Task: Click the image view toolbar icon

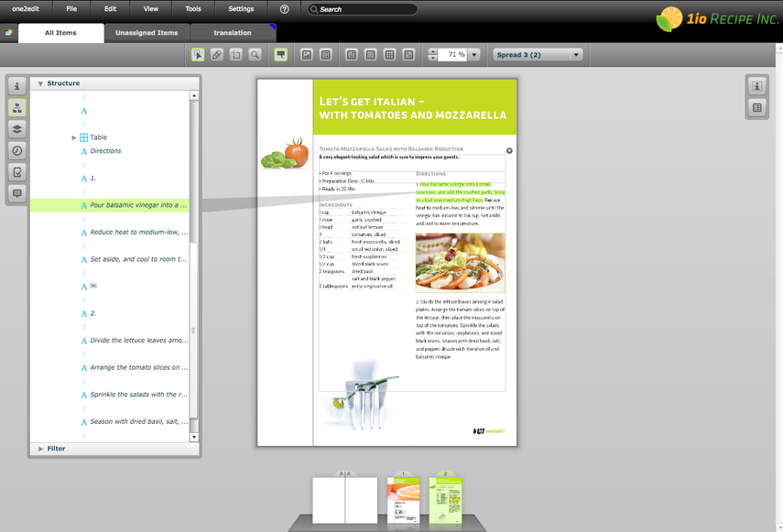Action: [x=307, y=55]
